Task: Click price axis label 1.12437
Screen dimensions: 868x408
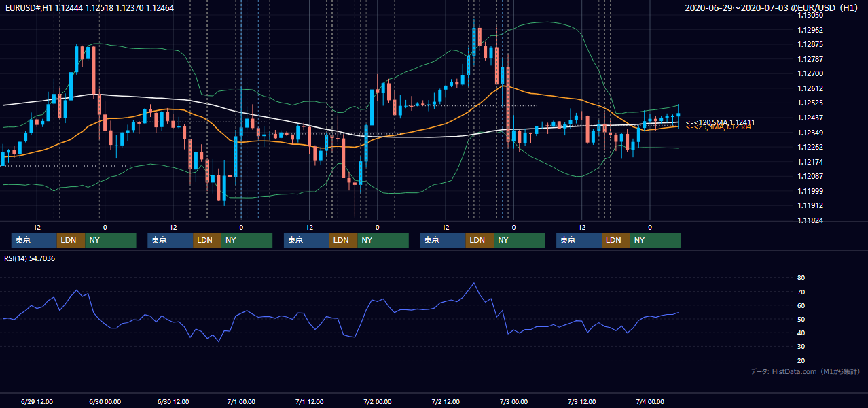Action: click(810, 118)
